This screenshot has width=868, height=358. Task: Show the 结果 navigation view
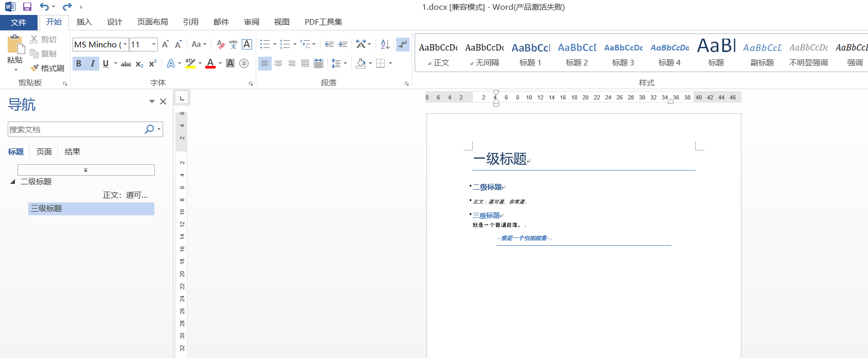[x=73, y=151]
